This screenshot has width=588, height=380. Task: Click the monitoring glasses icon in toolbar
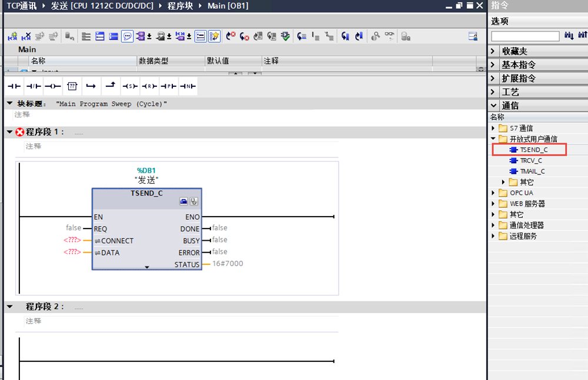click(x=389, y=36)
